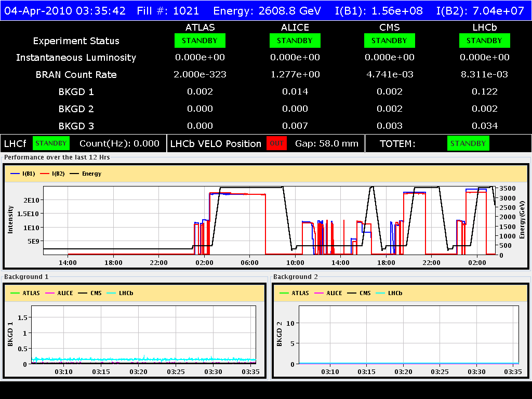532x399 pixels.
Task: Click 03:25 tick on Background 2 chart
Action: point(440,372)
